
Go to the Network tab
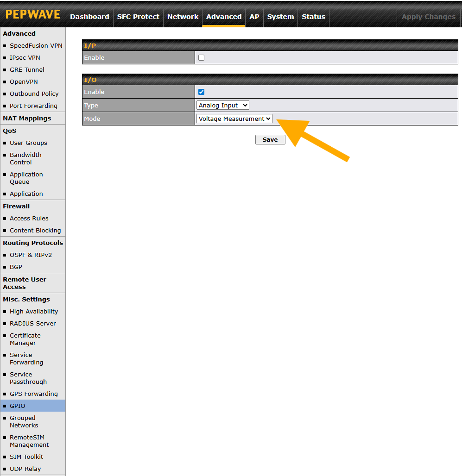pos(183,17)
